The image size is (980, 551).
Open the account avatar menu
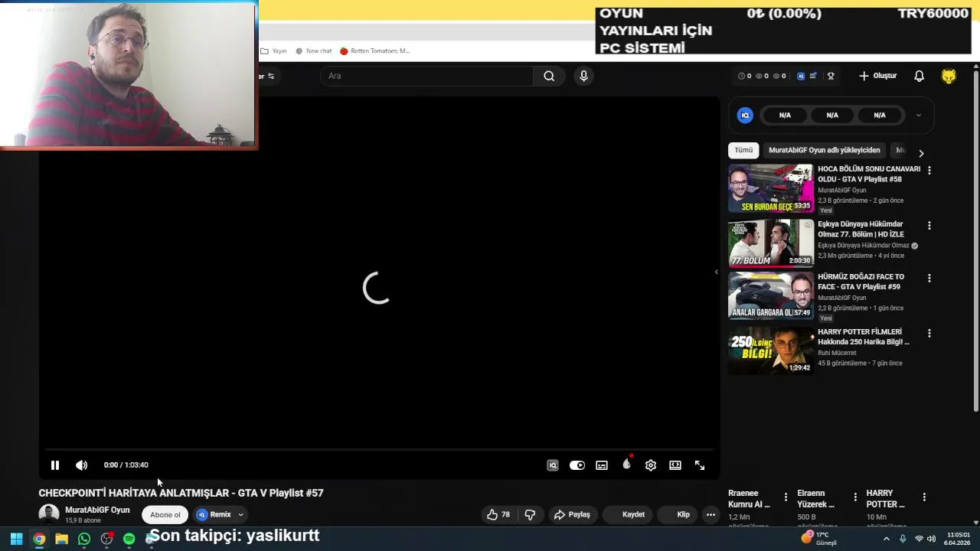[x=949, y=76]
